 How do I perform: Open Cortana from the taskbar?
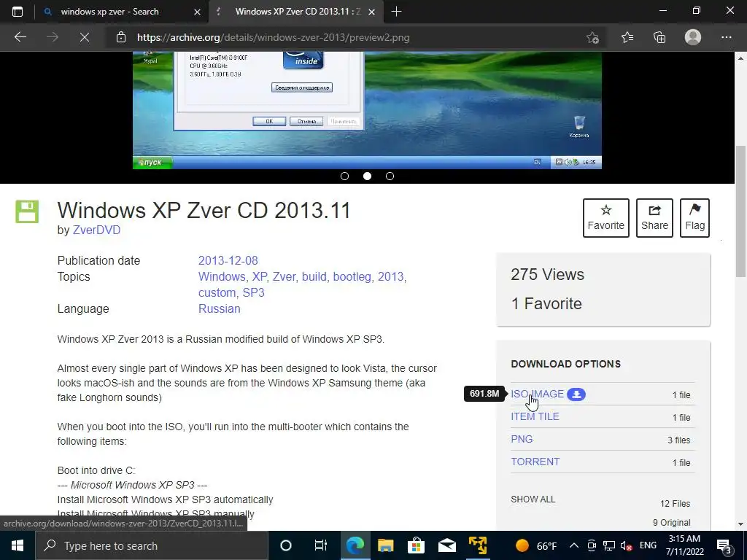click(x=285, y=545)
